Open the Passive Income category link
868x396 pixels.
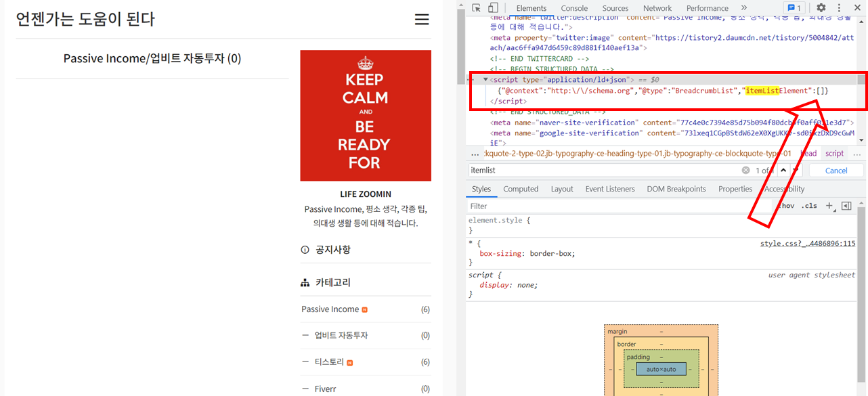pyautogui.click(x=330, y=309)
